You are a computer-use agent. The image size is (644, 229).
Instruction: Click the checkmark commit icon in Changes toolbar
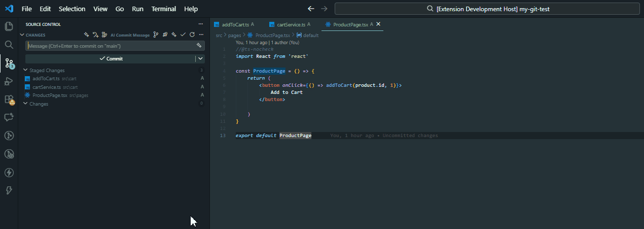coord(183,35)
